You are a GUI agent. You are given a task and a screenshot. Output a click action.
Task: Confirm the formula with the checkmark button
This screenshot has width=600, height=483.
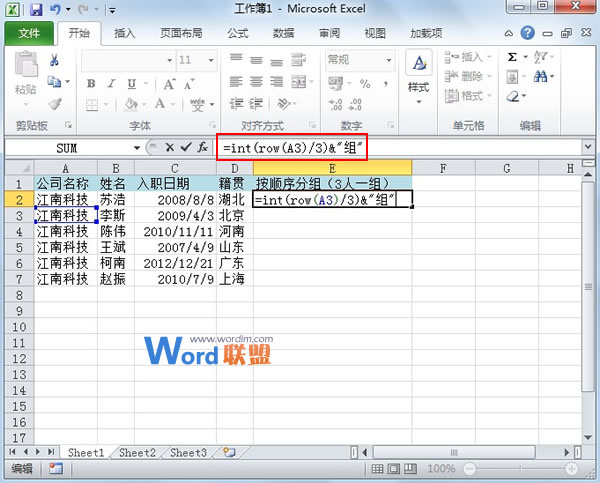184,147
